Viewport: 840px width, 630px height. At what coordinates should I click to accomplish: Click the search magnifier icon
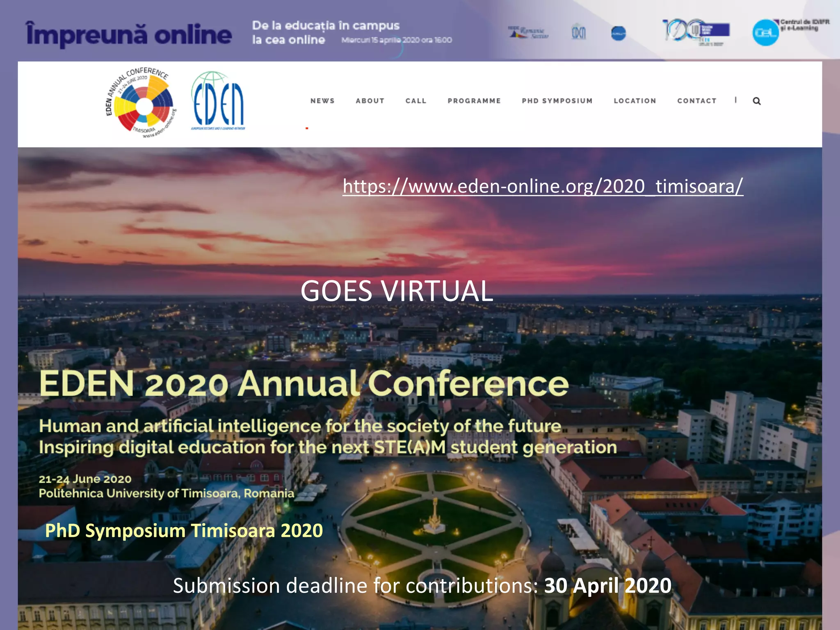click(x=757, y=101)
